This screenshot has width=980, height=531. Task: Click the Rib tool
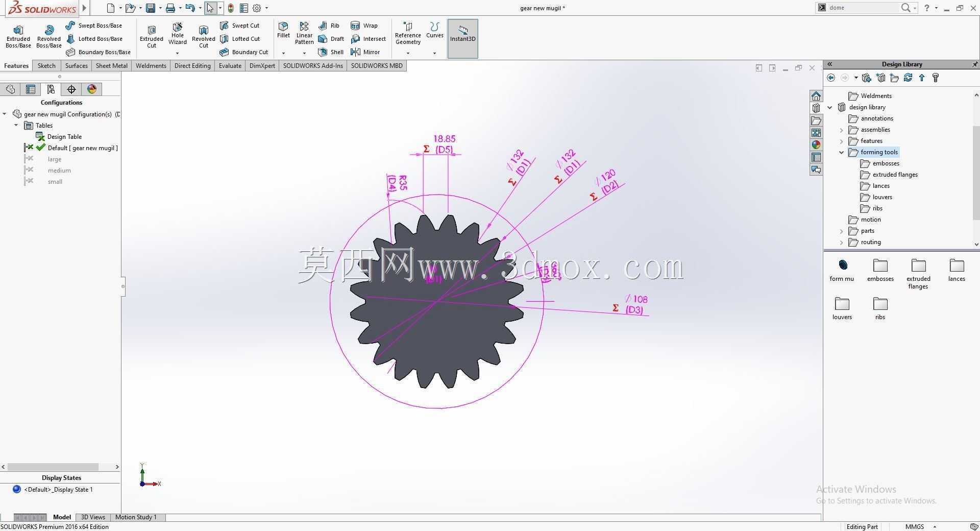point(329,26)
